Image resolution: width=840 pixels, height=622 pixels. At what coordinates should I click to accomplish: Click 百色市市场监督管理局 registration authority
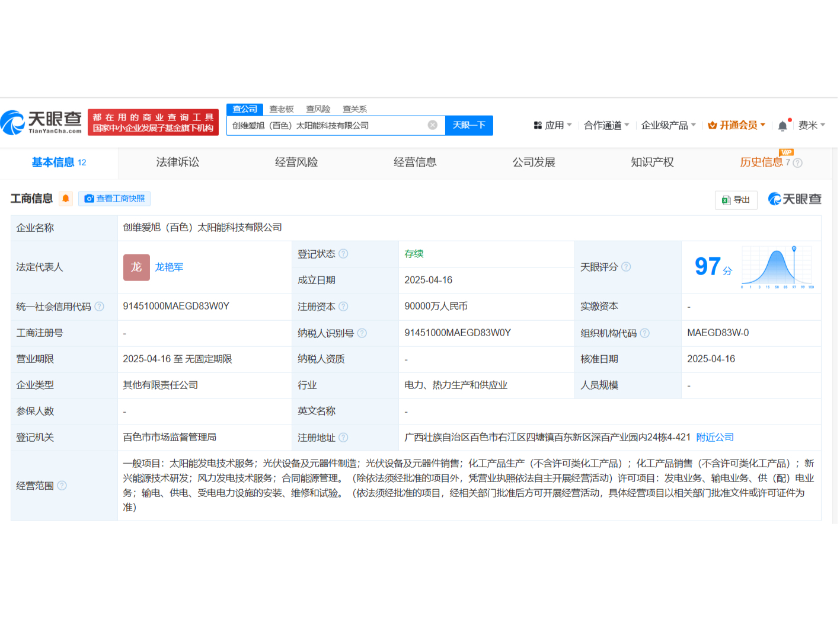170,438
